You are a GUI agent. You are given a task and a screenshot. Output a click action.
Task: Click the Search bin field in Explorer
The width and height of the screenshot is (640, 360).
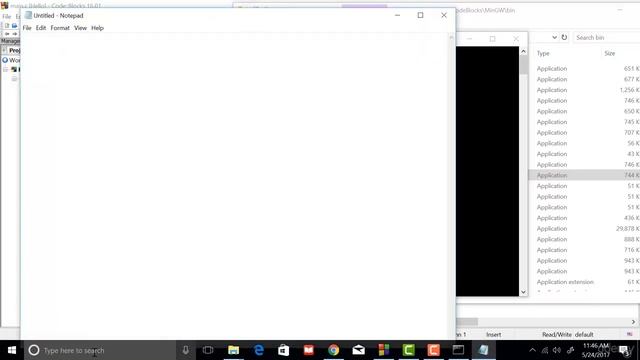(606, 37)
